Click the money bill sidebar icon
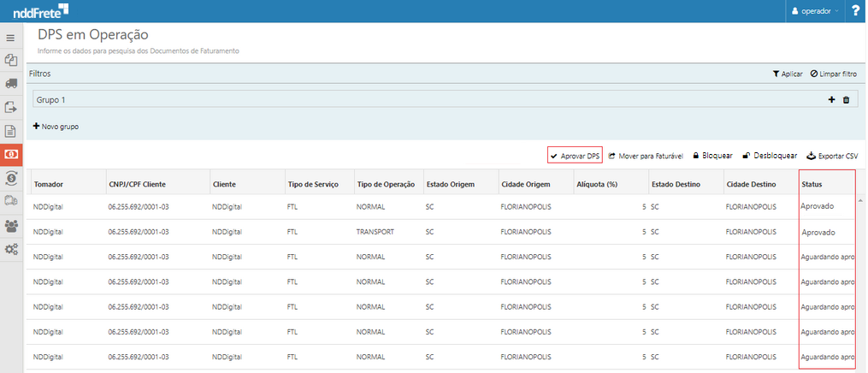The image size is (868, 373). (x=11, y=155)
